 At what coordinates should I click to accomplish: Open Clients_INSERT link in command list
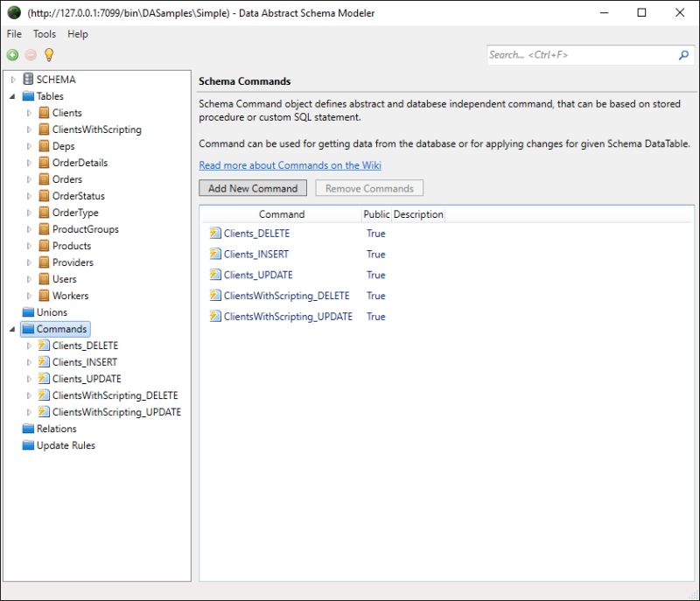(256, 254)
